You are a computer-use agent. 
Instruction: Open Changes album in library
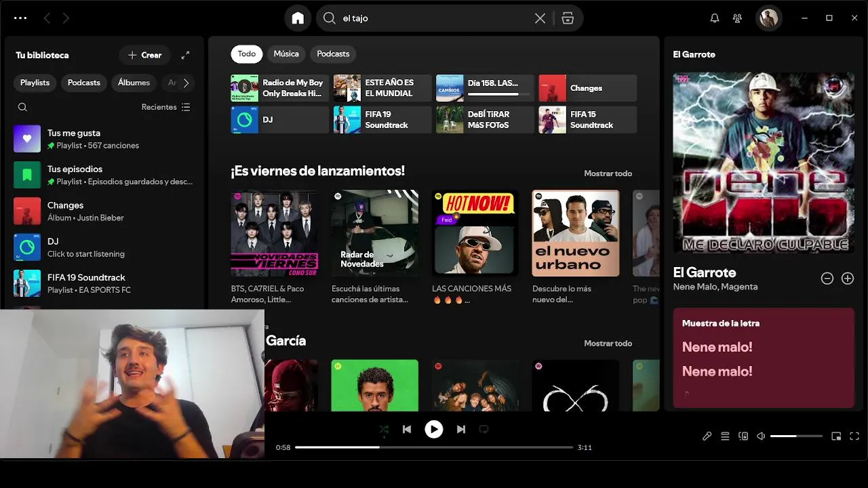click(x=104, y=211)
